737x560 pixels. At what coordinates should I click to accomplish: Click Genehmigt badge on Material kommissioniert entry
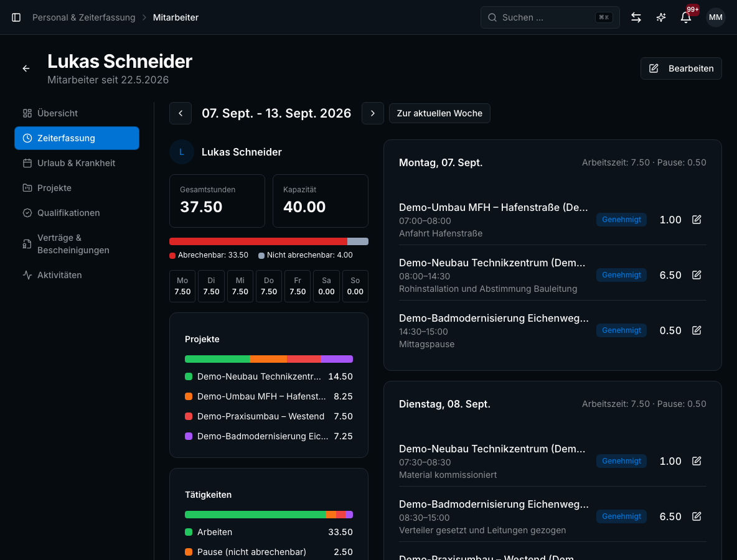621,461
